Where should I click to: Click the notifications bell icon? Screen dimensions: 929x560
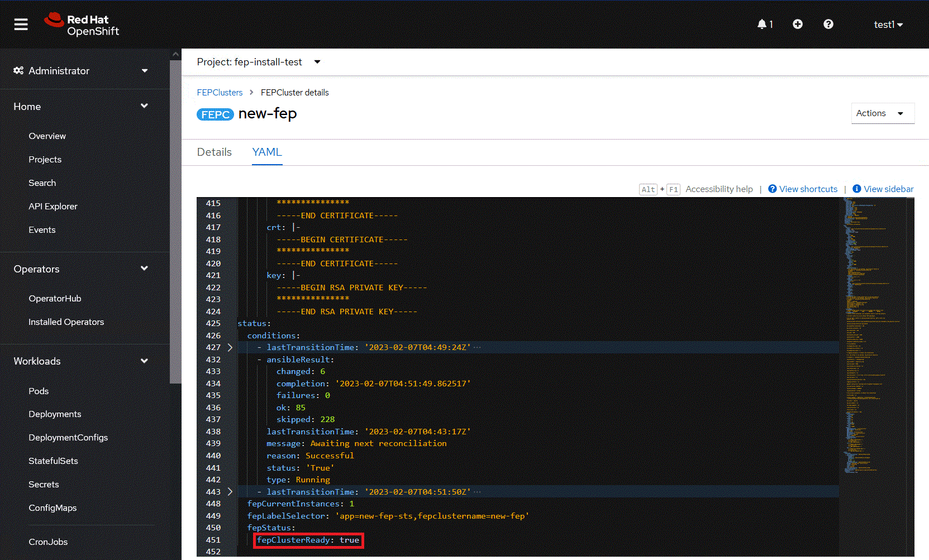tap(762, 24)
